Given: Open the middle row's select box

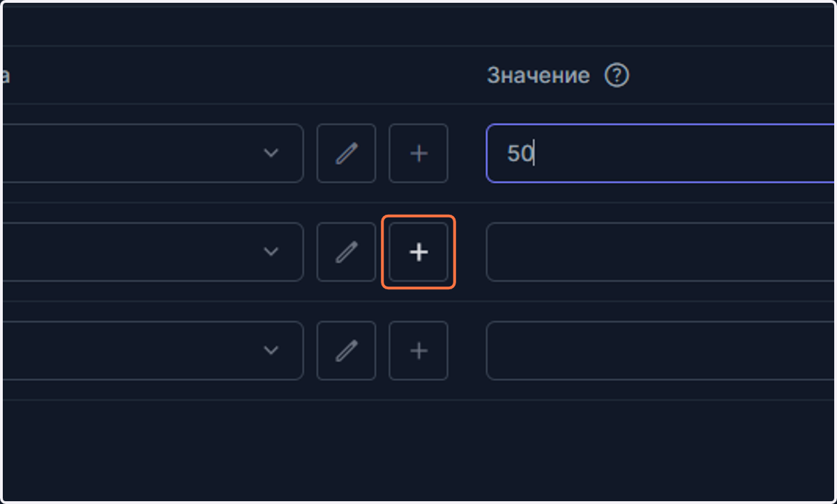Looking at the screenshot, I should (153, 252).
